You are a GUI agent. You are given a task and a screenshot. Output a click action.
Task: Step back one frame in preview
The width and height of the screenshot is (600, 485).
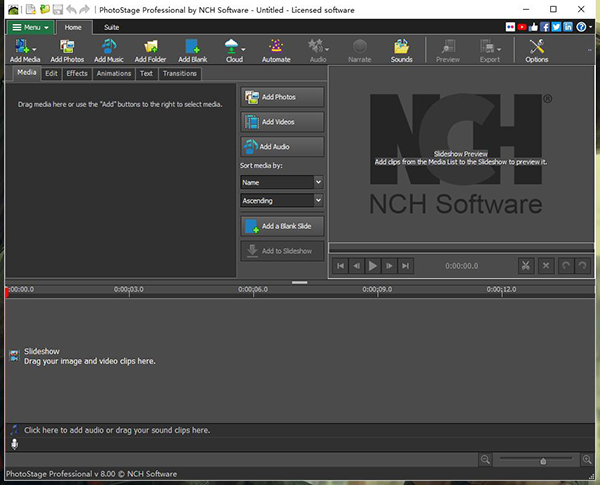pyautogui.click(x=357, y=266)
